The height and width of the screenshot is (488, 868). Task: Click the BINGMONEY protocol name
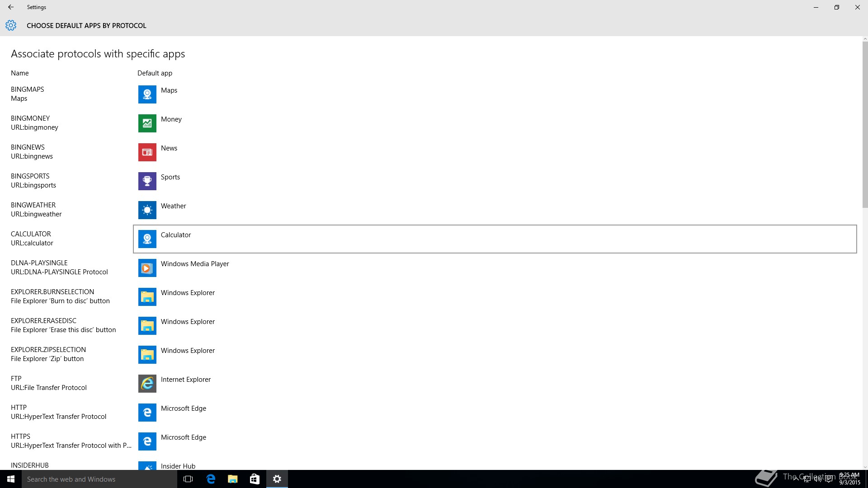(x=30, y=118)
